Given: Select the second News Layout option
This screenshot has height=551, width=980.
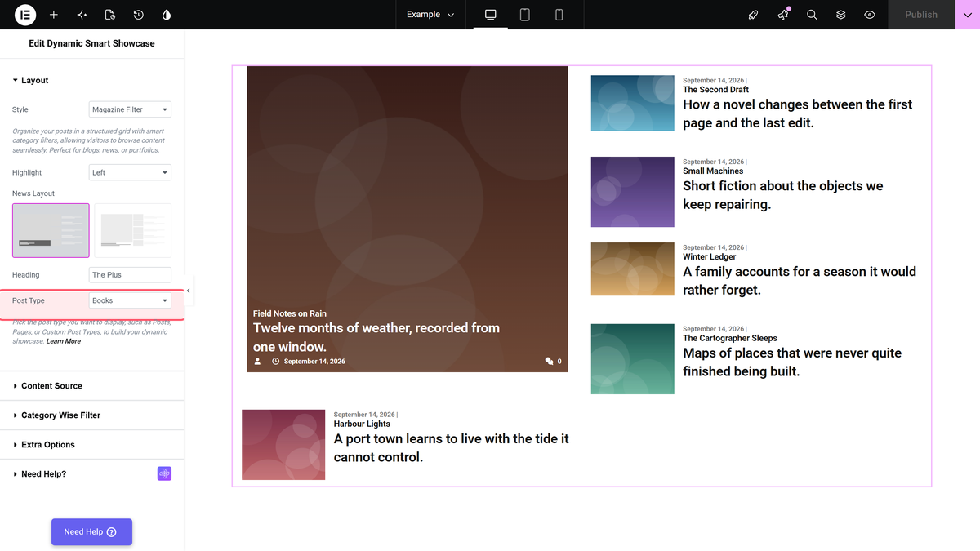Looking at the screenshot, I should 133,230.
